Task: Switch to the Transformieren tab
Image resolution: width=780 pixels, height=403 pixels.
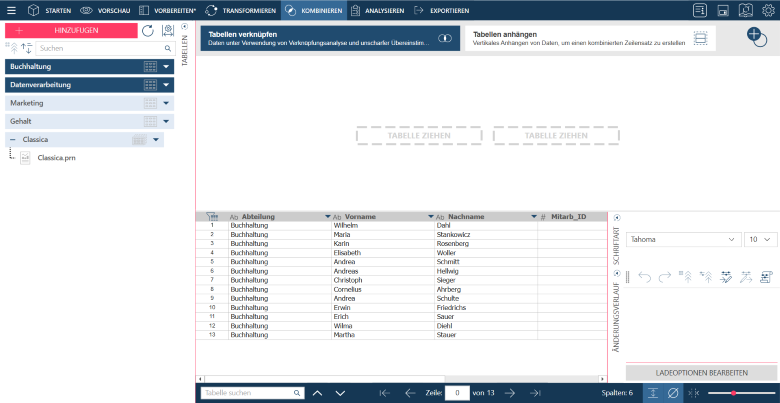Action: click(x=241, y=10)
